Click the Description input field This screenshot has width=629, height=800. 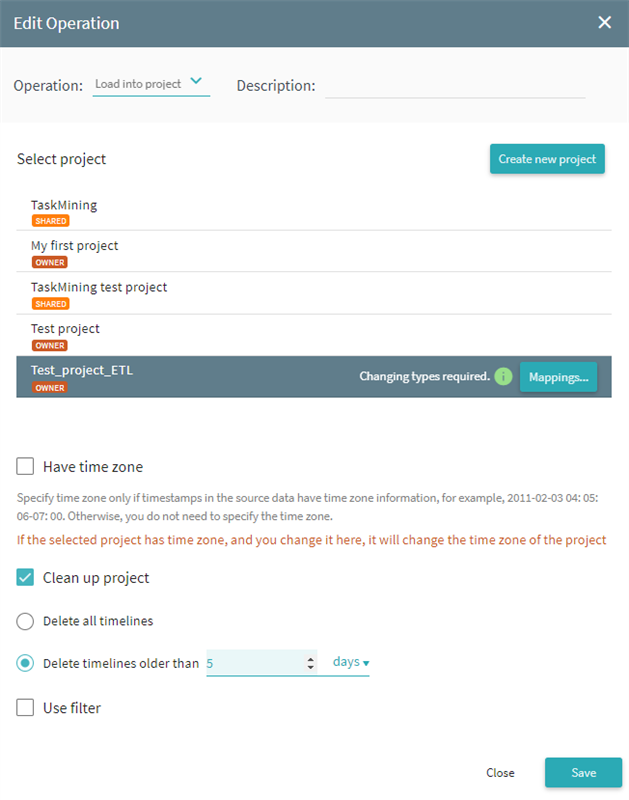(x=455, y=86)
